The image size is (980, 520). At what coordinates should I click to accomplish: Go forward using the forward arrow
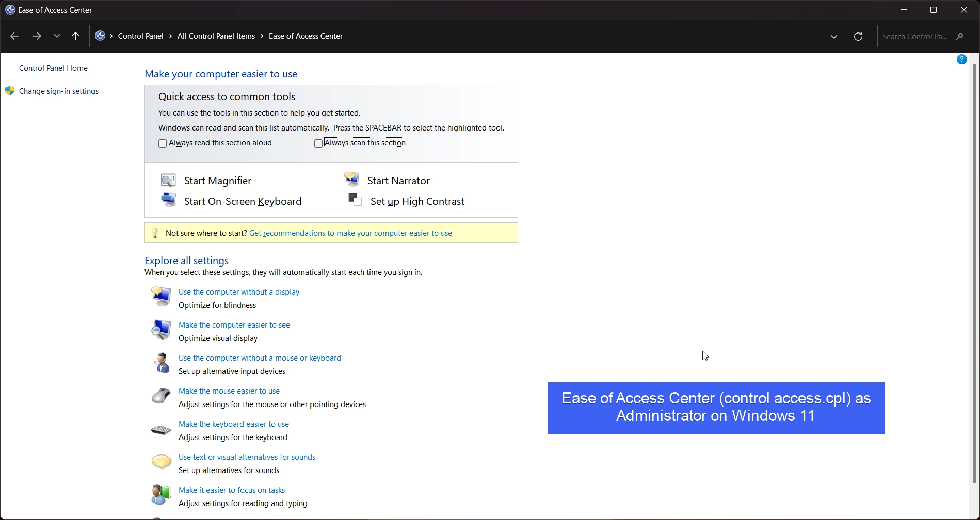coord(37,36)
